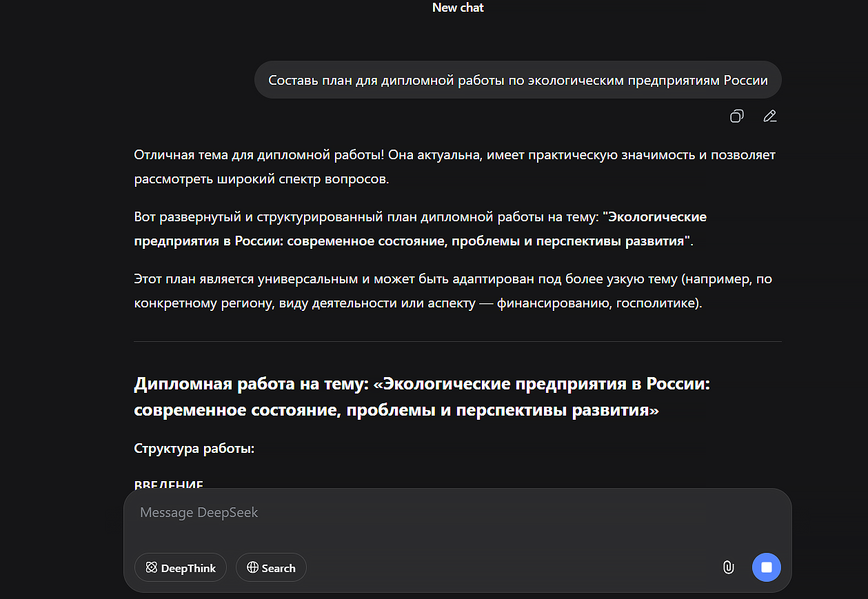The width and height of the screenshot is (868, 599).
Task: Enable web Search mode
Action: point(271,568)
